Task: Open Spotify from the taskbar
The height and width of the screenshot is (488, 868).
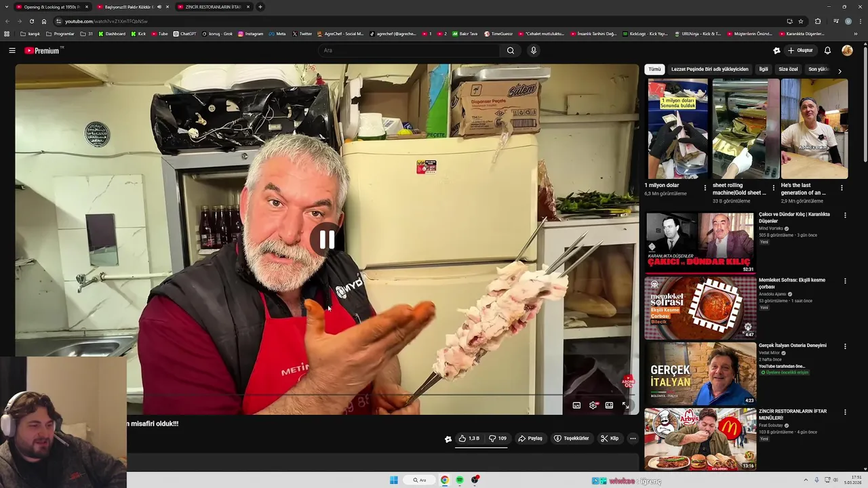Action: [460, 480]
